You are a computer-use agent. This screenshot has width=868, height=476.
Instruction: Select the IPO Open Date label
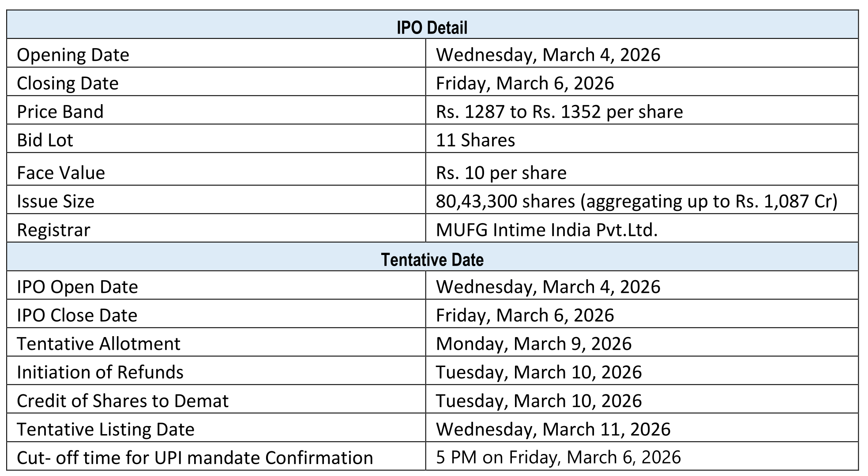[x=77, y=287]
